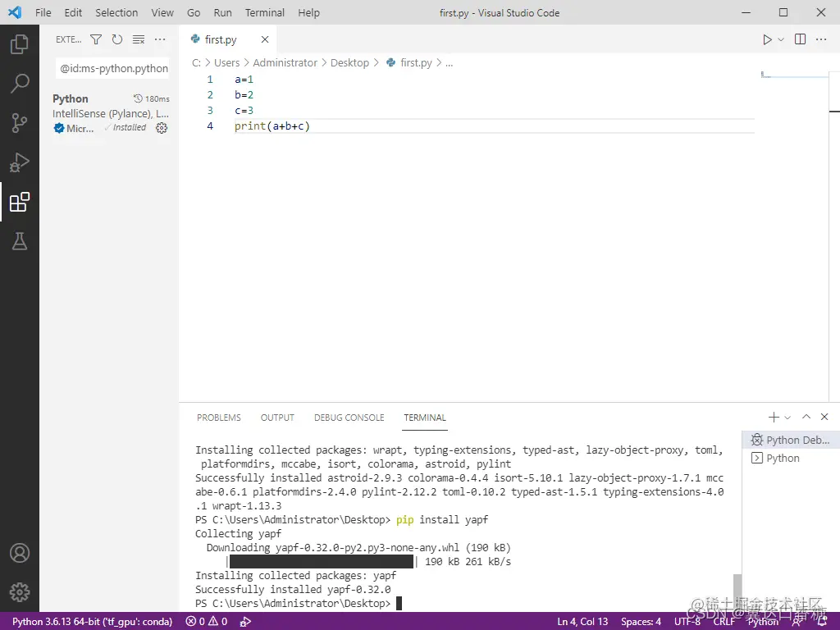The image size is (840, 630).
Task: Click the breadcrumb ellipsis symbol
Action: click(x=449, y=62)
